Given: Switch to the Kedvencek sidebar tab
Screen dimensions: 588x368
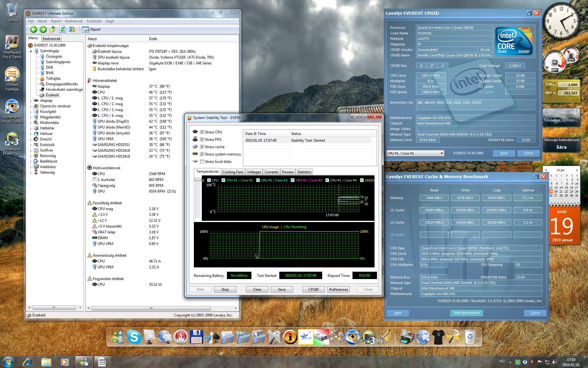Looking at the screenshot, I should point(51,39).
